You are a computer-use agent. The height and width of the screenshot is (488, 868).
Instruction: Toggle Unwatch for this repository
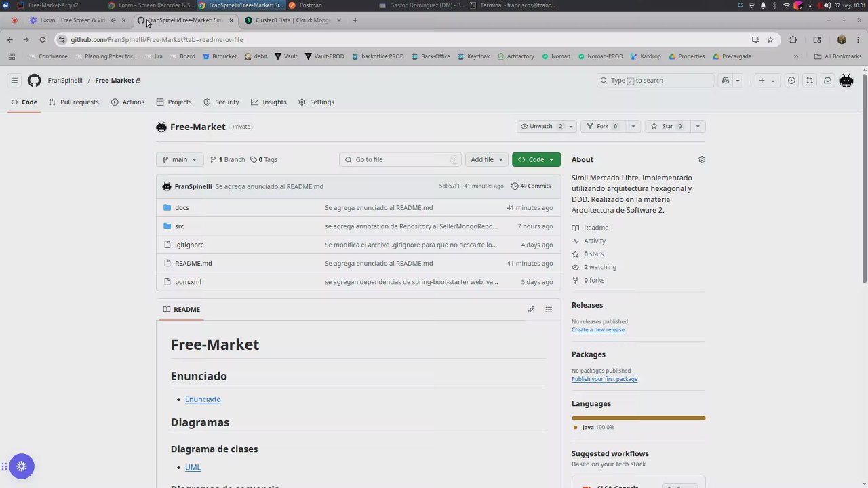540,126
